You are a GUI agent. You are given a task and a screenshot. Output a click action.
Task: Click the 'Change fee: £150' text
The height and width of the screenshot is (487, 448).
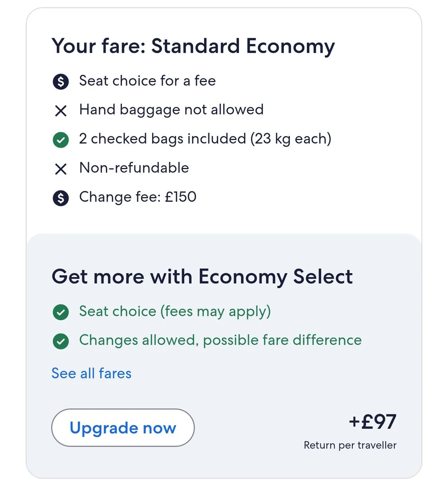138,197
